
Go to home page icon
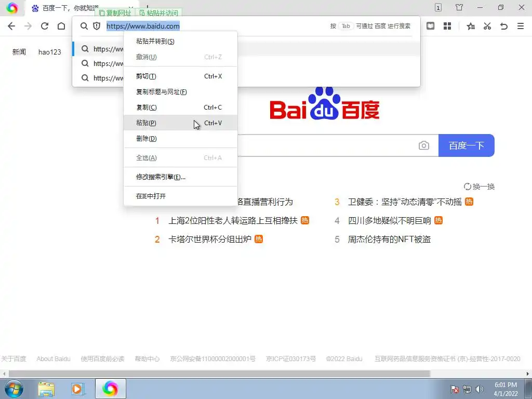point(61,26)
